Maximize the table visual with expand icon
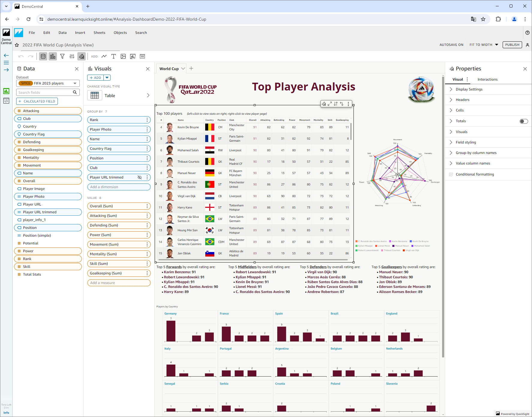 pyautogui.click(x=330, y=104)
